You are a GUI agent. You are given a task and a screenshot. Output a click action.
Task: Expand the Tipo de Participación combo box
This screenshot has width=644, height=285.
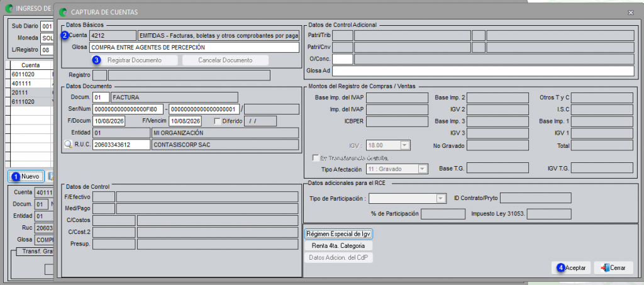(x=441, y=198)
